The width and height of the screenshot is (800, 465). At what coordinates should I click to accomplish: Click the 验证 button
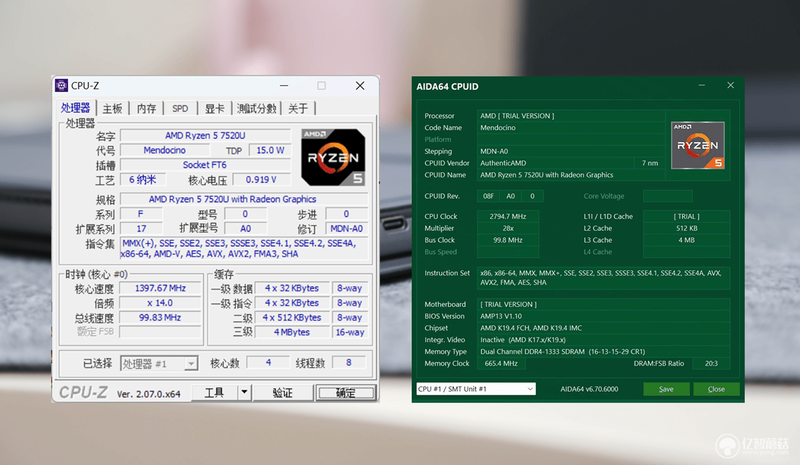point(283,392)
